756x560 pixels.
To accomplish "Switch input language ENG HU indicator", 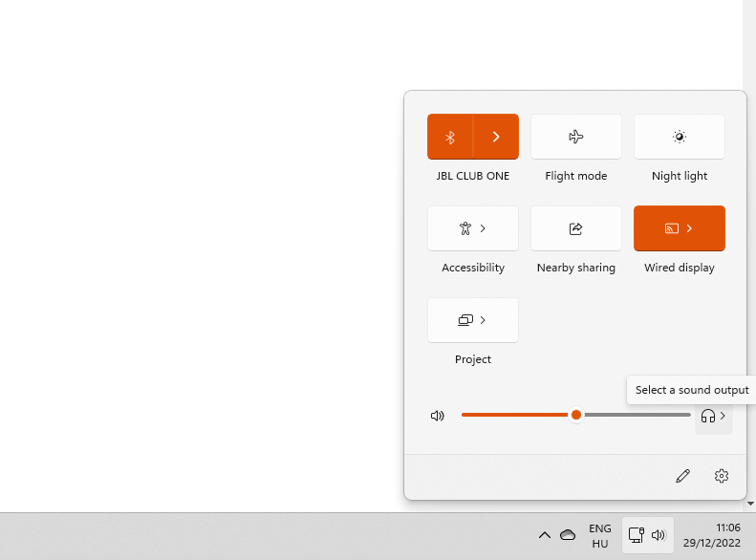I will point(600,536).
